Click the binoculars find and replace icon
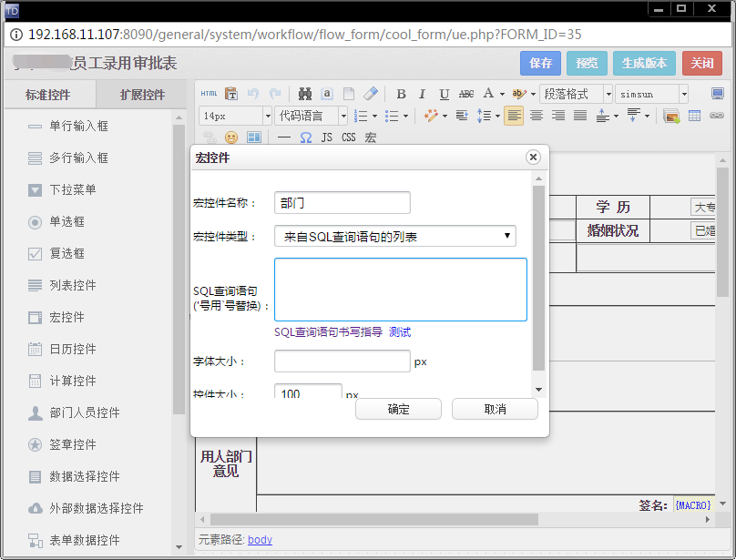Viewport: 736px width, 560px height. (304, 94)
